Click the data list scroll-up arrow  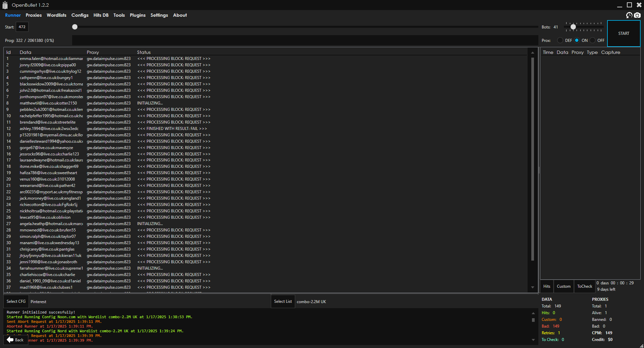[532, 53]
